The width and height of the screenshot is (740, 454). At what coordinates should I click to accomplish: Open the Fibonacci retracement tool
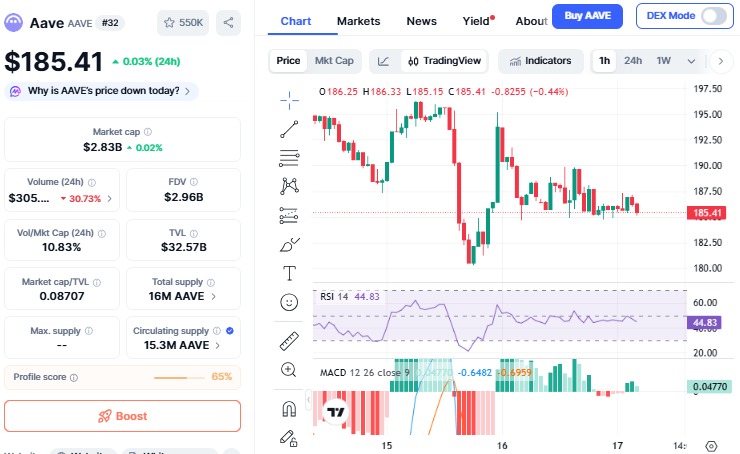tap(289, 158)
